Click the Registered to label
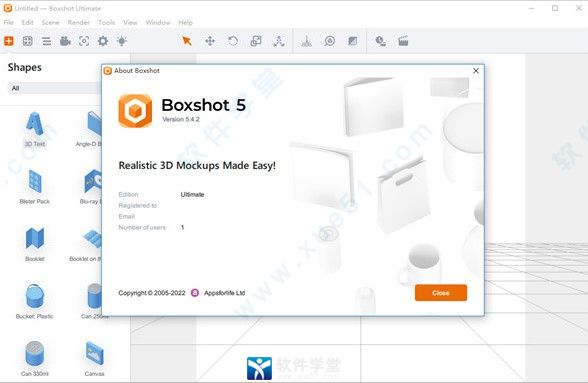 pos(138,206)
